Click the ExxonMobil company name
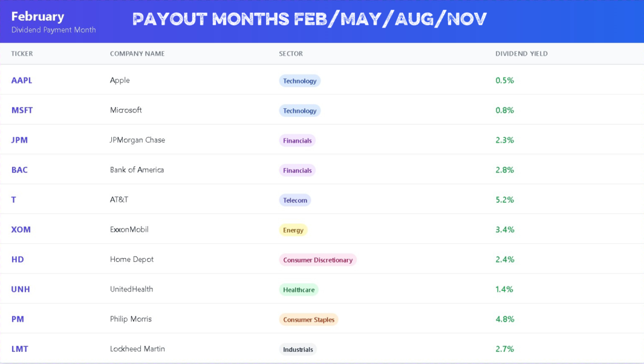Screen dimensions: 644x364 129,230
